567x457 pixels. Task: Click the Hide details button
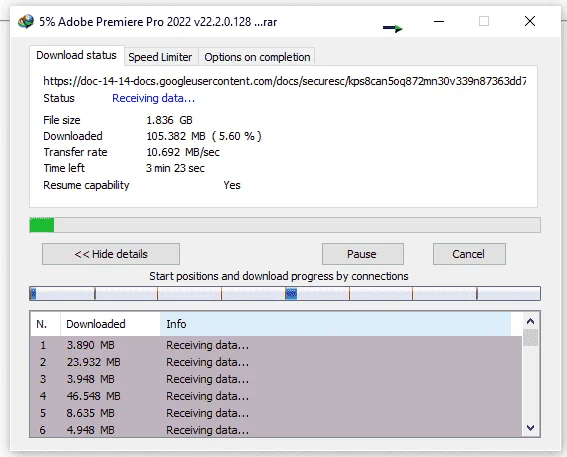tap(111, 254)
